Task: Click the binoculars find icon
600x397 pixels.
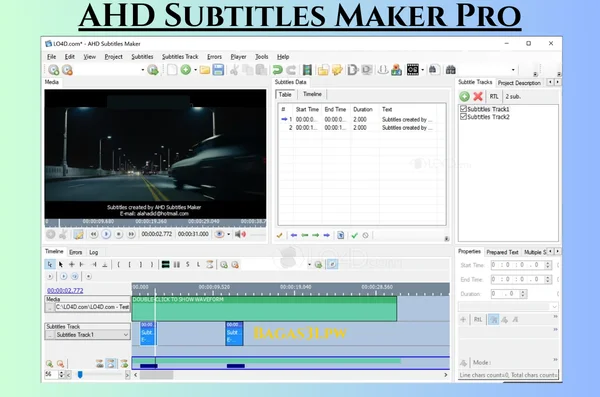Action: coord(451,70)
